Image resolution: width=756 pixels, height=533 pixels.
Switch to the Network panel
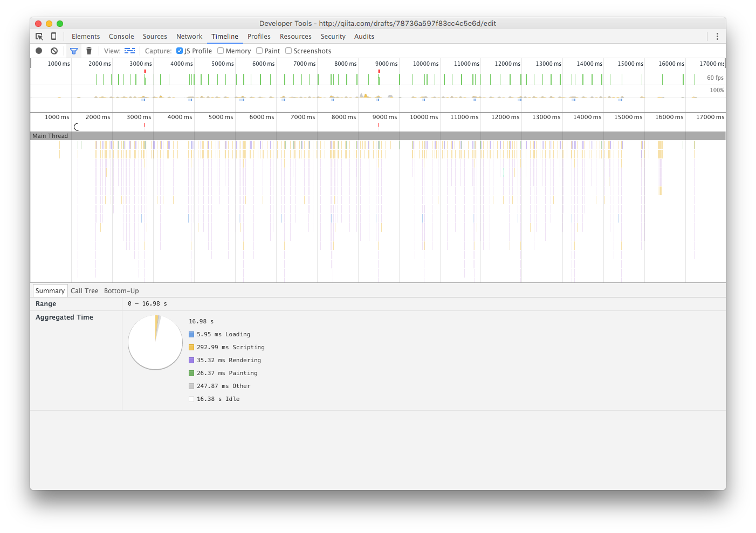pos(189,36)
